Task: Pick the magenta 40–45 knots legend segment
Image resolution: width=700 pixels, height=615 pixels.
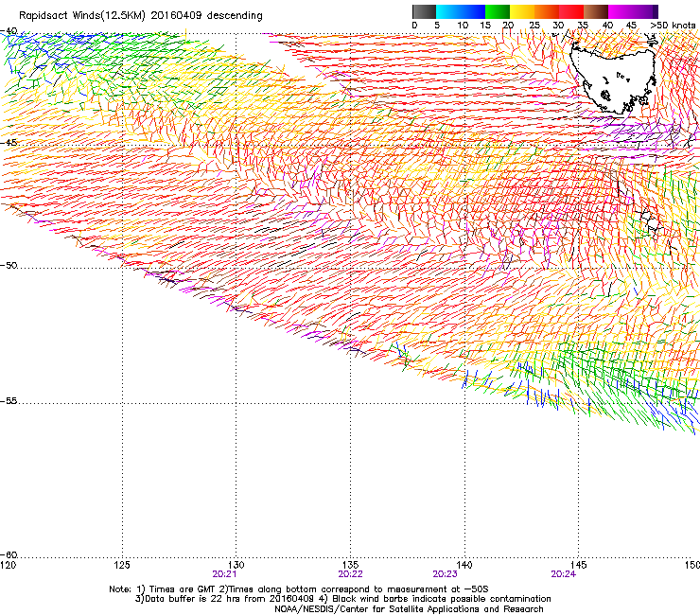Action: [621, 11]
